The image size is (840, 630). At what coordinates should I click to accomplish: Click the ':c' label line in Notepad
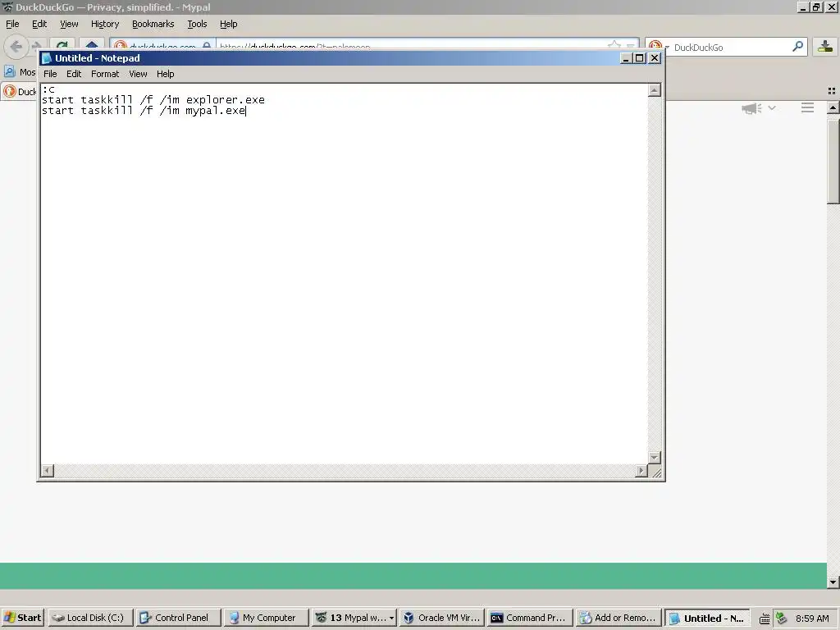tap(48, 89)
